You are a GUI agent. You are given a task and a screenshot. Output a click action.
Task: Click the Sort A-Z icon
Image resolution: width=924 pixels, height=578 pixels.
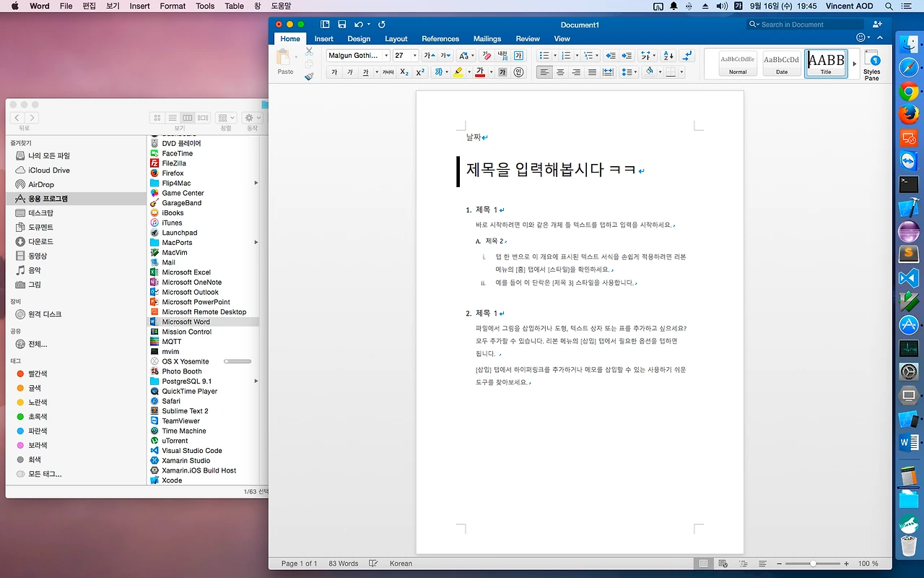668,56
